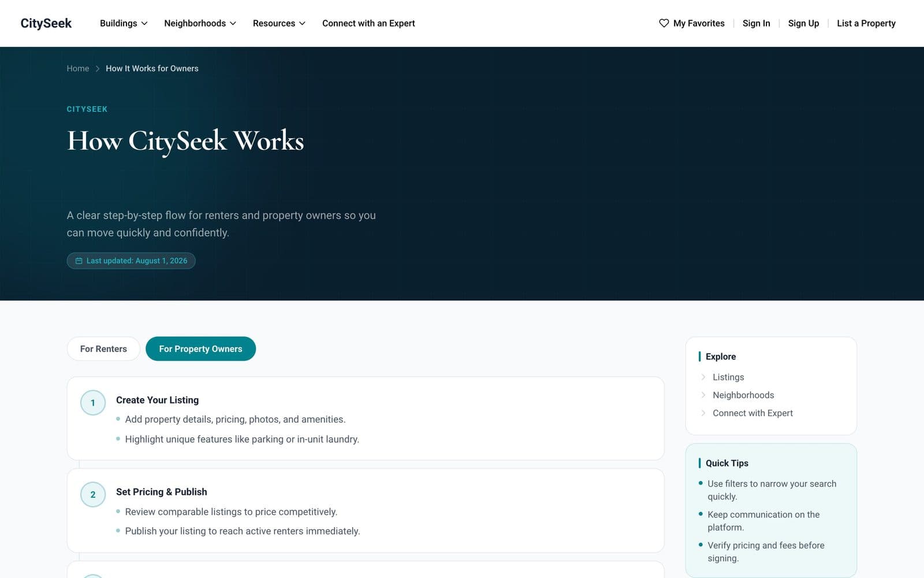Switch to the For Renters tab
This screenshot has width=924, height=578.
(103, 349)
